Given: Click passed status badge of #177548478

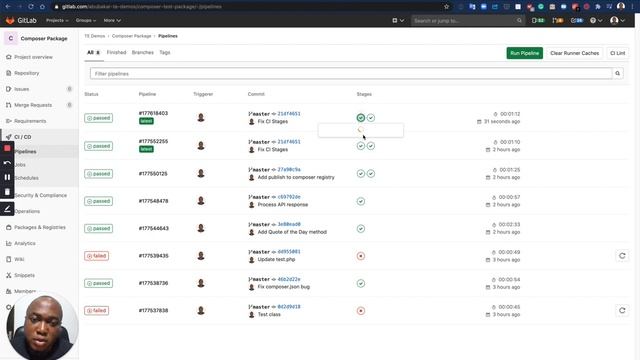Looking at the screenshot, I should click(98, 201).
